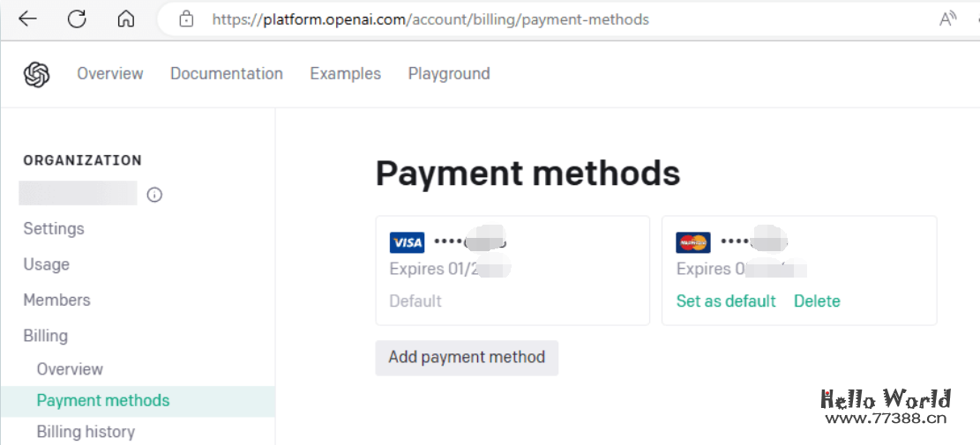Click Set as default on the Mastercard
The height and width of the screenshot is (445, 980).
726,301
